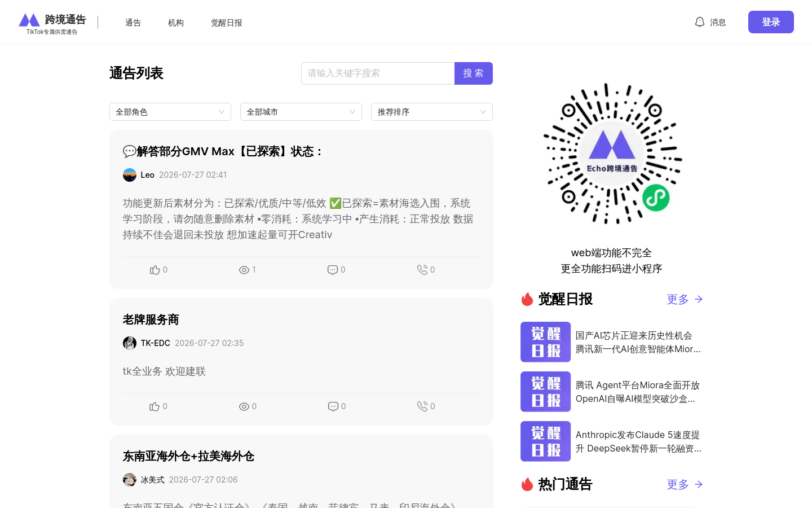Image resolution: width=812 pixels, height=508 pixels.
Task: Click TK-EDC's avatar
Action: coord(130,343)
